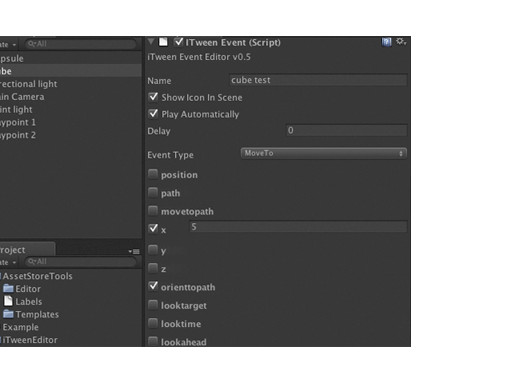The height and width of the screenshot is (389, 516).
Task: Select the AssetStoreTools folder
Action: pyautogui.click(x=71, y=276)
